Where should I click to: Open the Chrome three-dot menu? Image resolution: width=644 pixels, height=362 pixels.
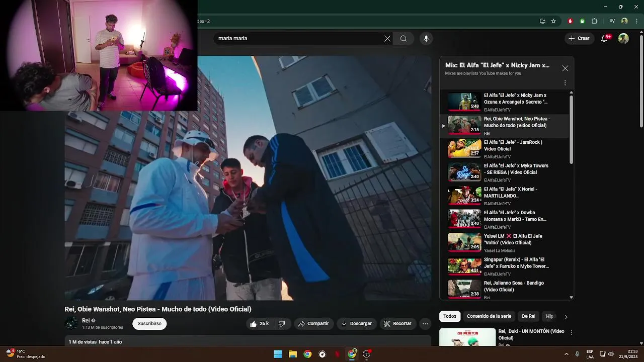click(636, 21)
